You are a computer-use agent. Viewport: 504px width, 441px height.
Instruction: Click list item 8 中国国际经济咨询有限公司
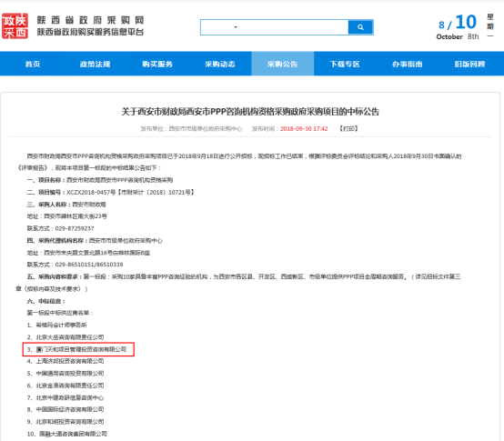coord(66,409)
